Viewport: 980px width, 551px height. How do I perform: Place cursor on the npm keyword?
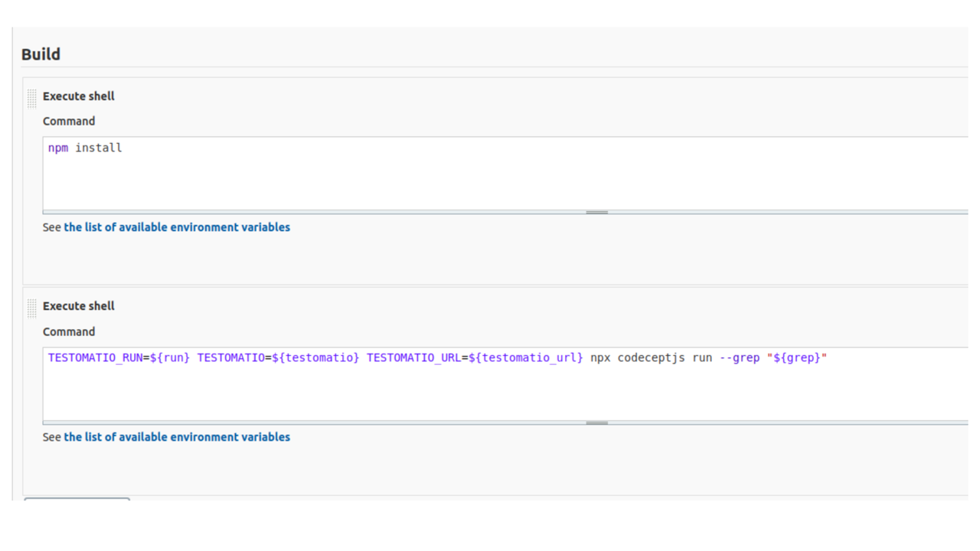tap(58, 148)
